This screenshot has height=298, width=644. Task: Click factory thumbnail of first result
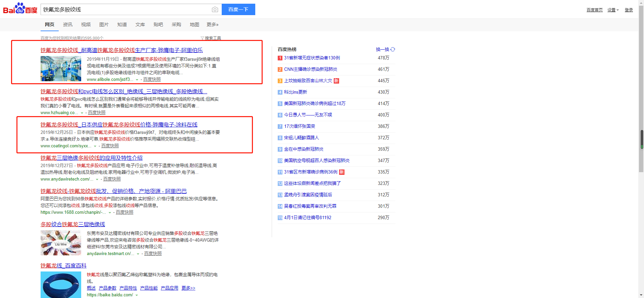61,68
